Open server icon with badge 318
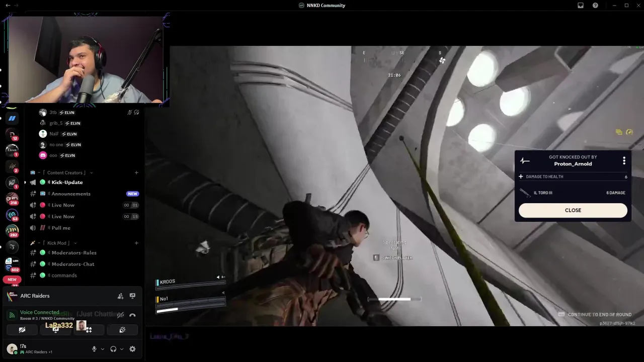Screen dimensions: 644x362 click(x=12, y=199)
